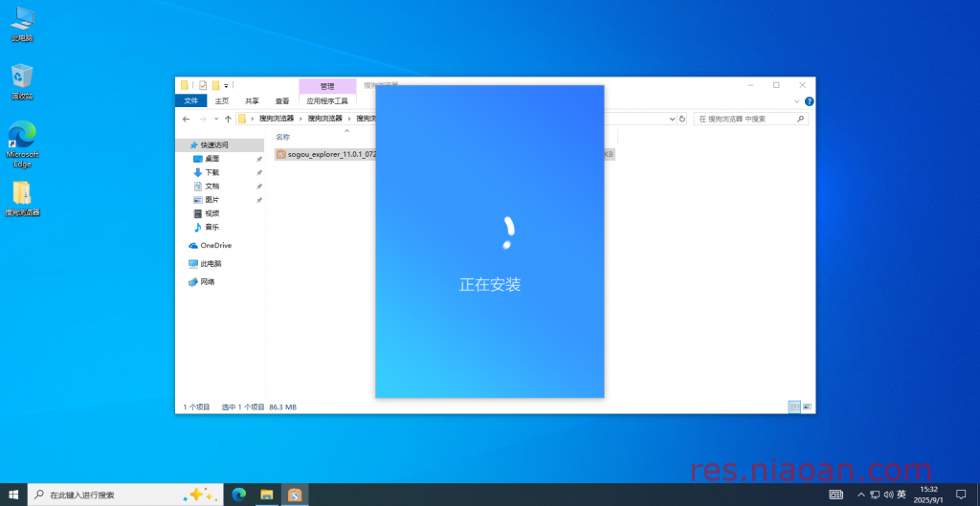This screenshot has height=506, width=980.
Task: Open the 此电脑 desktop icon
Action: pos(23,24)
